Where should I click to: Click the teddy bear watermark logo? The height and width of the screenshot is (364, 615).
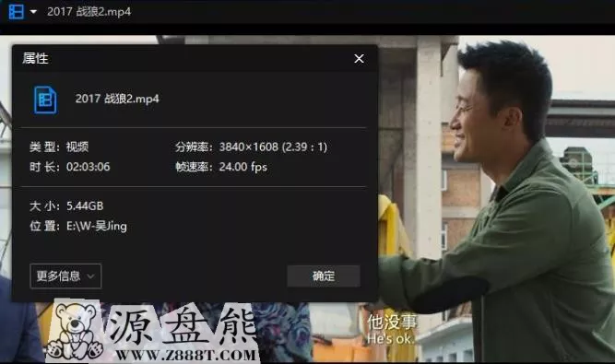click(x=76, y=332)
